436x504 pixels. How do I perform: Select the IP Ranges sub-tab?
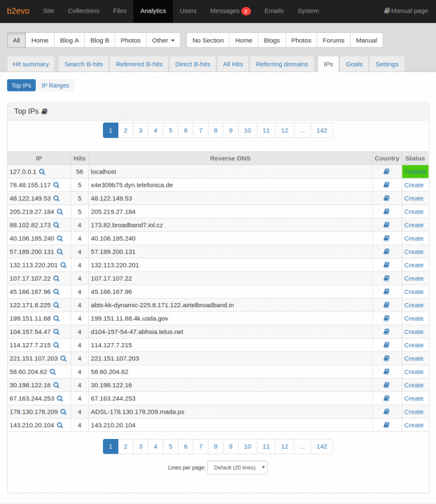(x=55, y=85)
